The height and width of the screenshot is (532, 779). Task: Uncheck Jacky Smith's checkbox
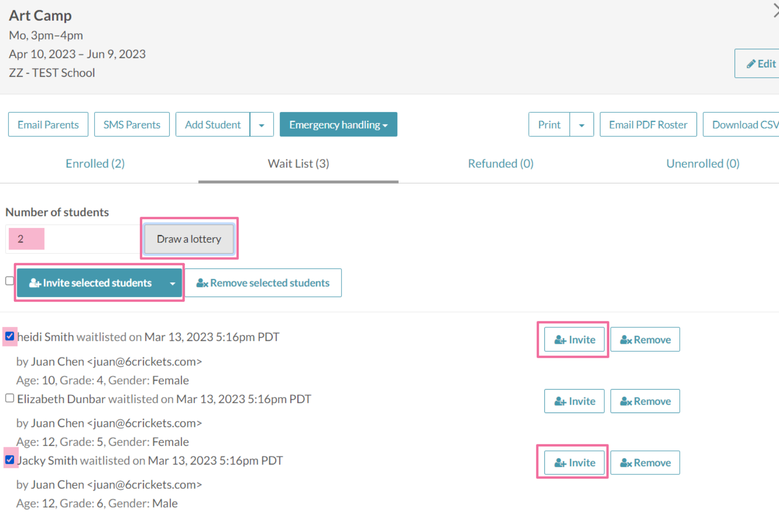(10, 459)
